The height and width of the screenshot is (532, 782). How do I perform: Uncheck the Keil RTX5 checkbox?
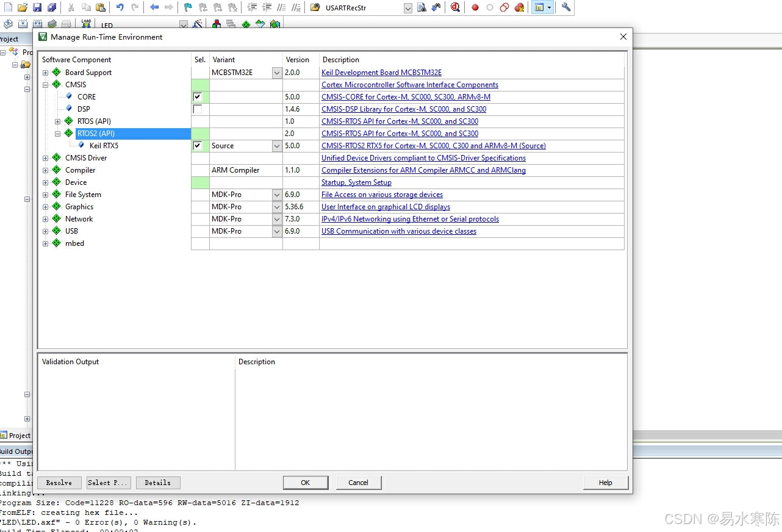coord(197,146)
